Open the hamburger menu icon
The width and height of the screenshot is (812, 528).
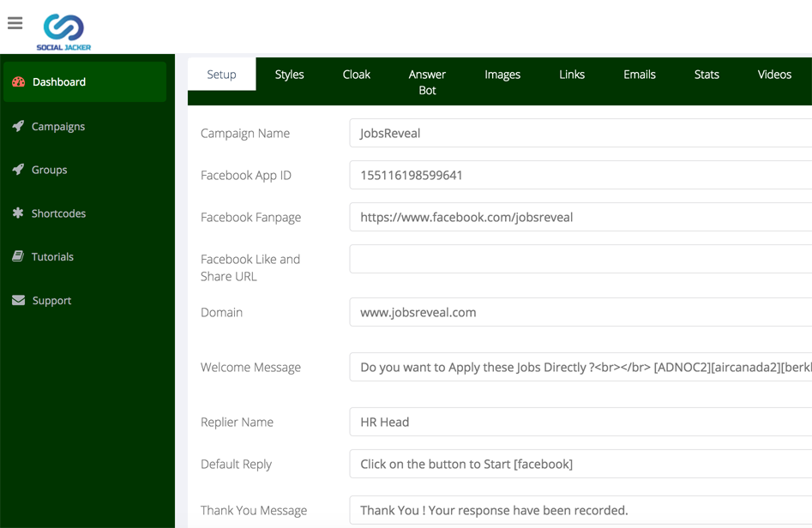[x=15, y=23]
